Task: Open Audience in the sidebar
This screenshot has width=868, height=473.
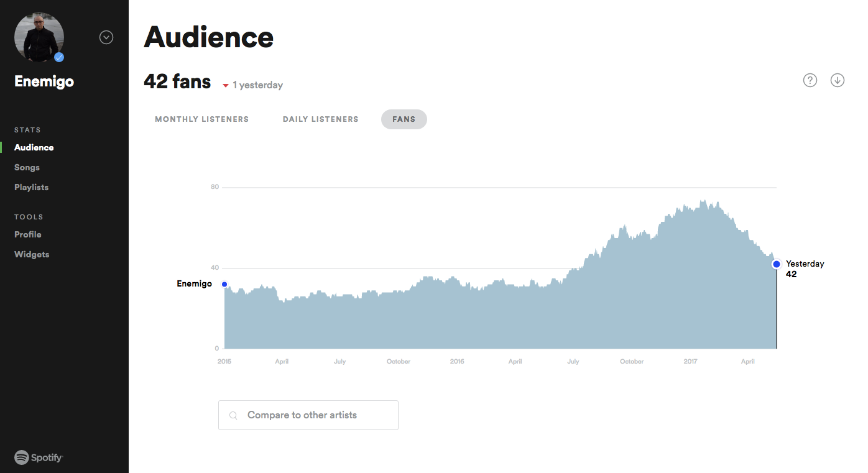Action: pyautogui.click(x=34, y=147)
